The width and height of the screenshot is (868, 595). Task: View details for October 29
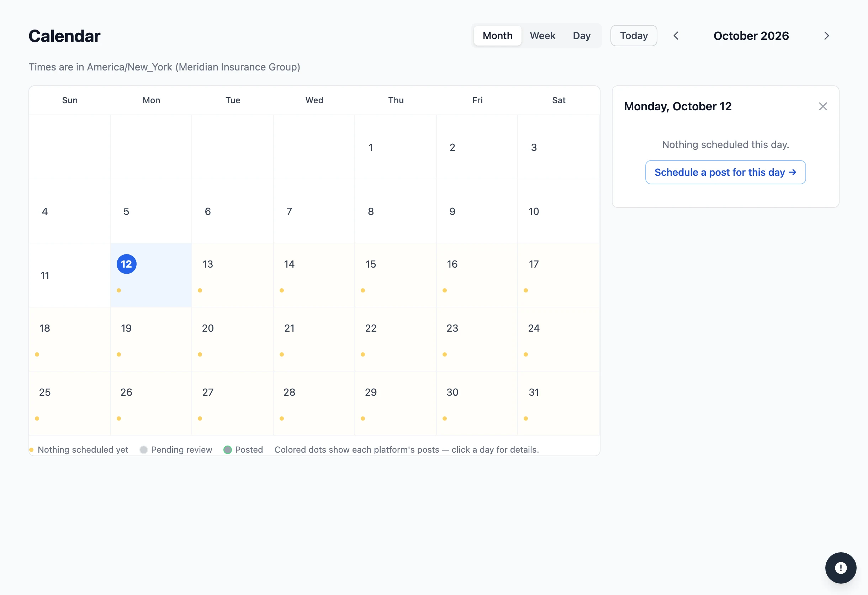[396, 404]
